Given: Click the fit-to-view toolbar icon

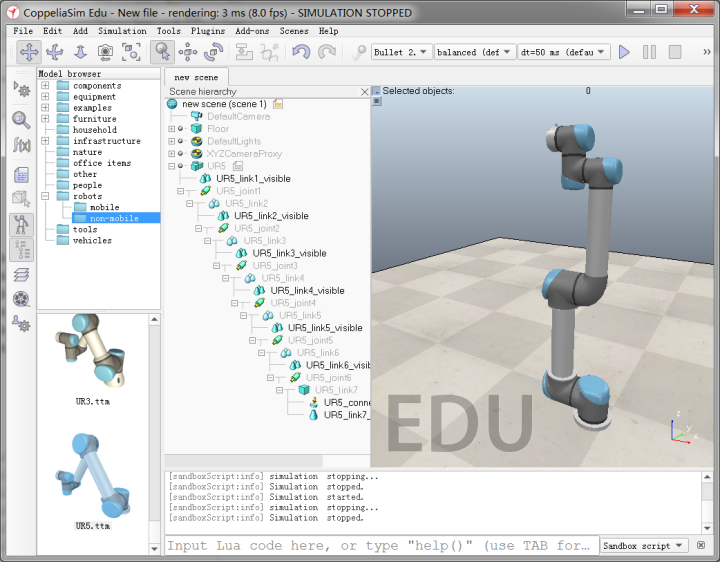Looking at the screenshot, I should click(131, 52).
